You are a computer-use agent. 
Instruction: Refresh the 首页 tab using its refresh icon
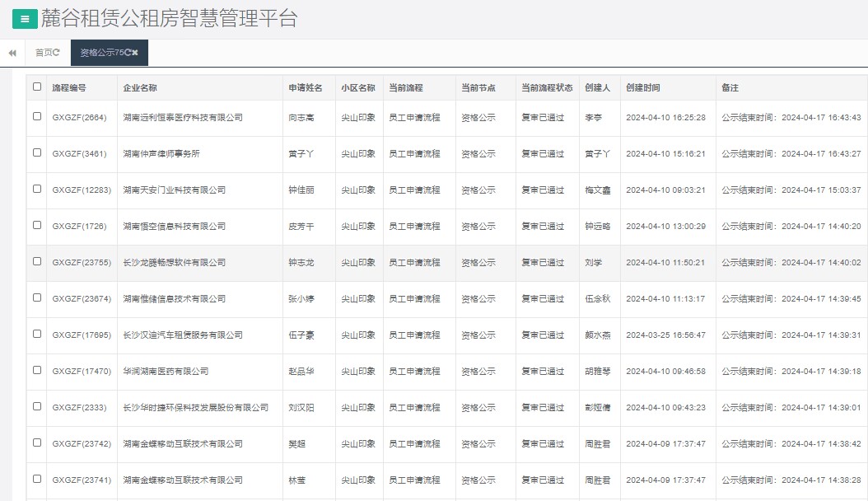click(55, 52)
